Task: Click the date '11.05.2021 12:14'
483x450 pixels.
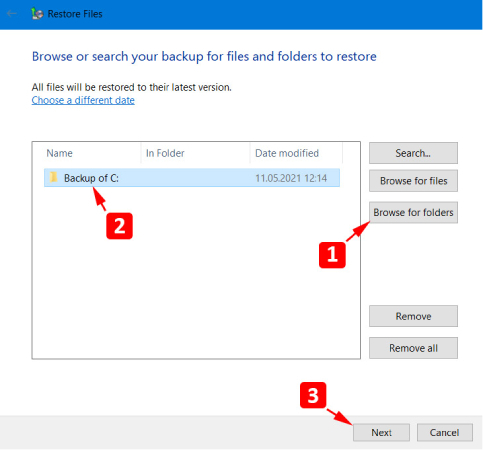Action: (x=291, y=178)
